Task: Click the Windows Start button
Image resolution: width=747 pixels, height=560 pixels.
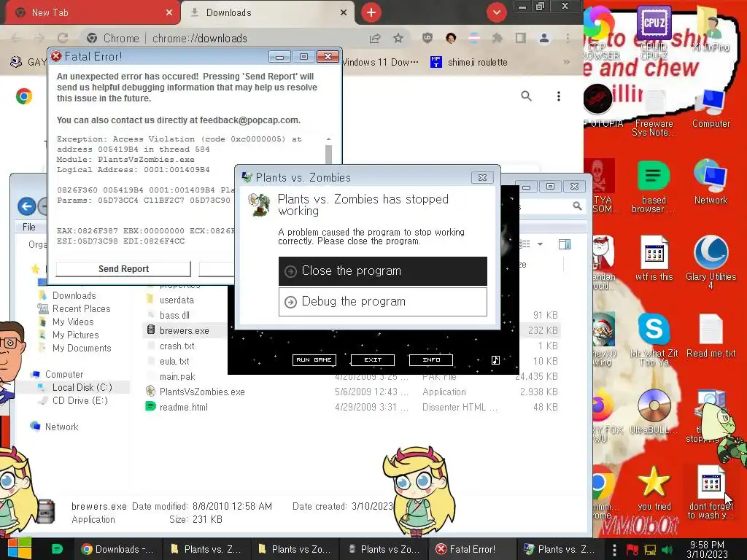Action: point(19,548)
